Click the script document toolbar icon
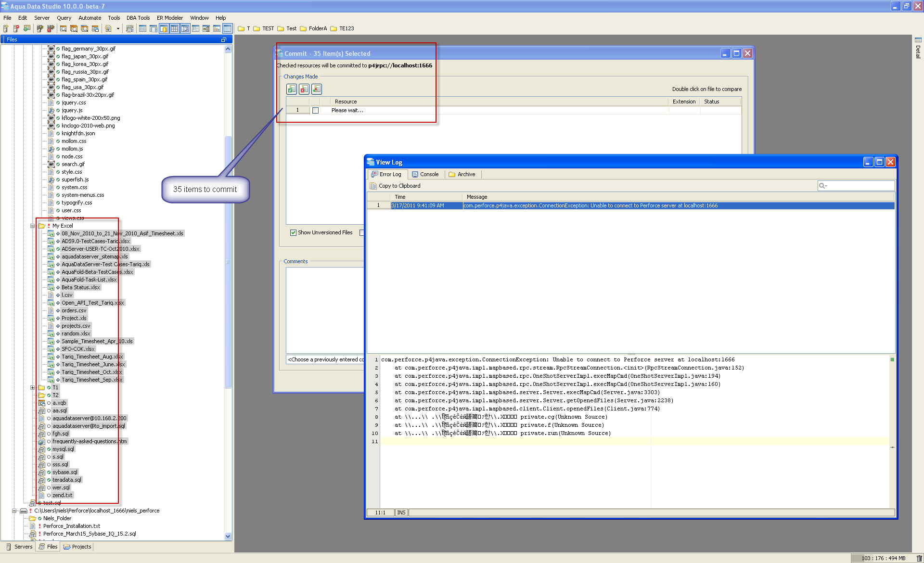924x563 pixels. (108, 28)
